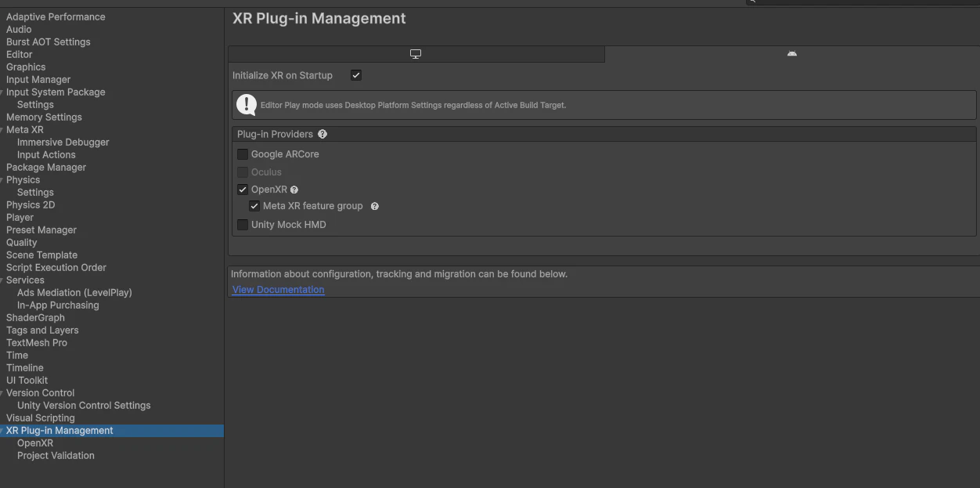Select Graphics settings
The width and height of the screenshot is (980, 488).
pos(26,67)
